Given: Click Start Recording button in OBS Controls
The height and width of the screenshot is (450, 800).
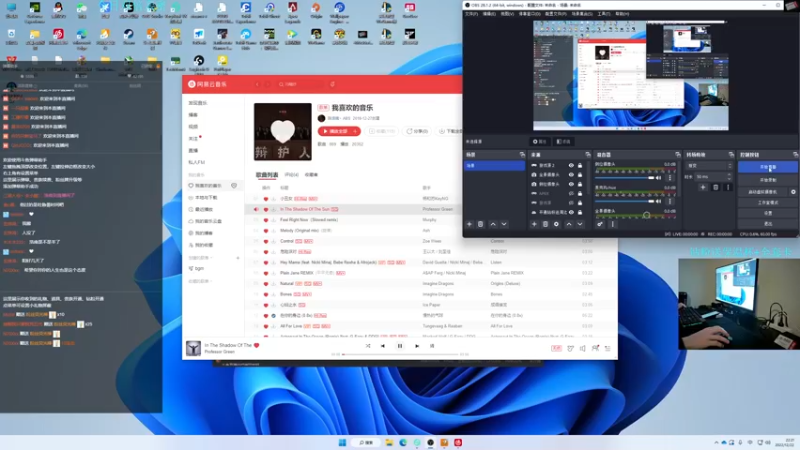Looking at the screenshot, I should [x=768, y=180].
